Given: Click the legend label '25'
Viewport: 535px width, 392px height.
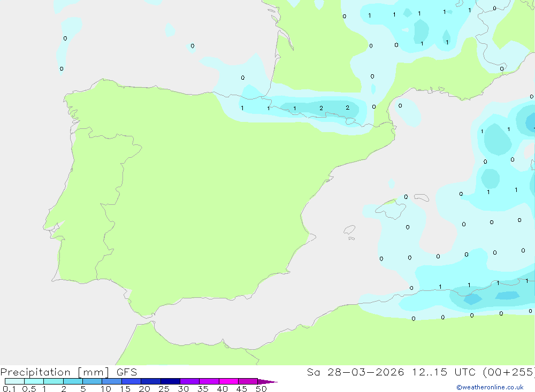Looking at the screenshot, I should point(164,389).
